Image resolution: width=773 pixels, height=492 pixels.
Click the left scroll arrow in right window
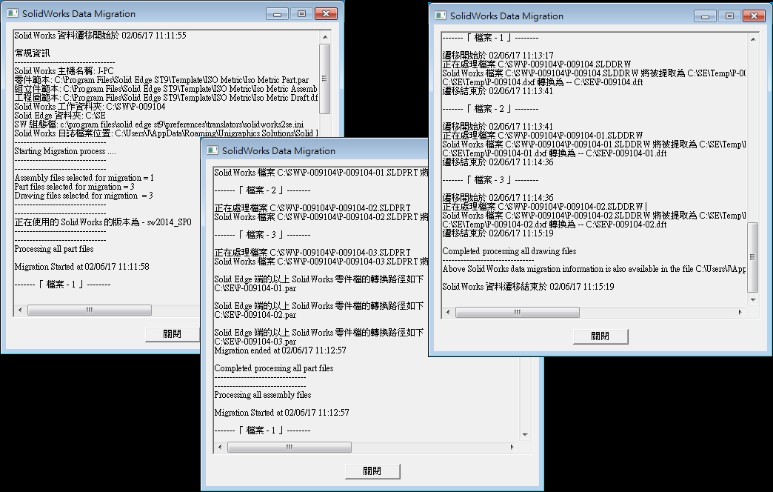coord(448,313)
